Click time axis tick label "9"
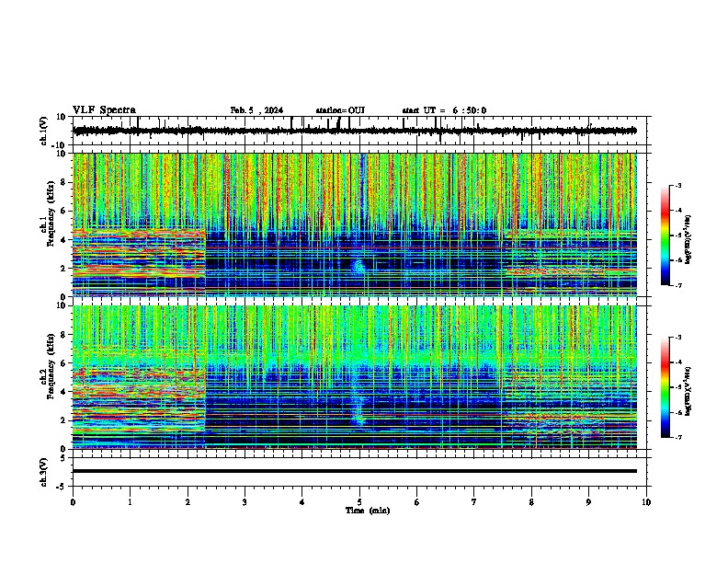 point(588,502)
